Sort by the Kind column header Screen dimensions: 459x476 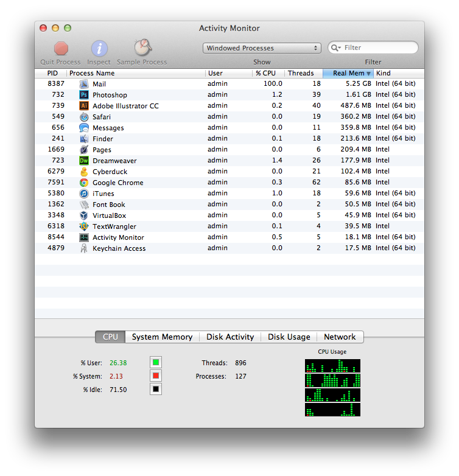coord(399,73)
